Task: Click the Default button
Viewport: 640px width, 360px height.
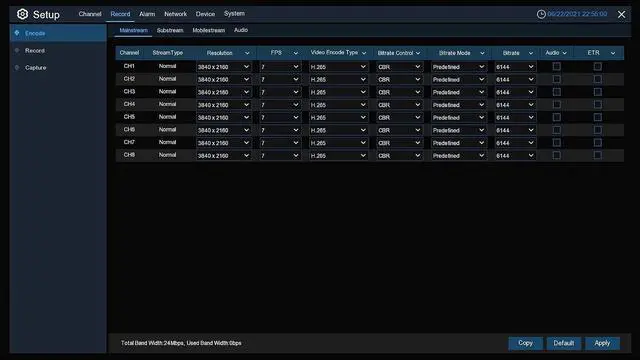Action: [564, 343]
